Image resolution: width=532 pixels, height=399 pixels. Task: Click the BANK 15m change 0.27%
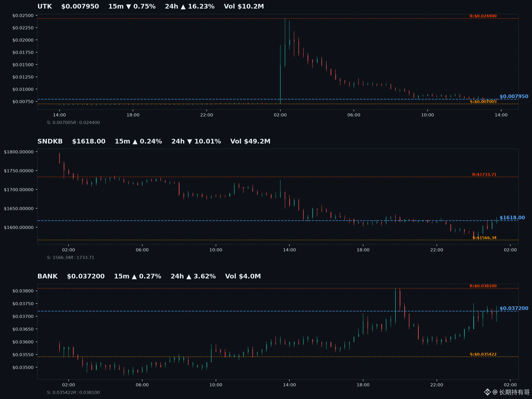point(138,276)
